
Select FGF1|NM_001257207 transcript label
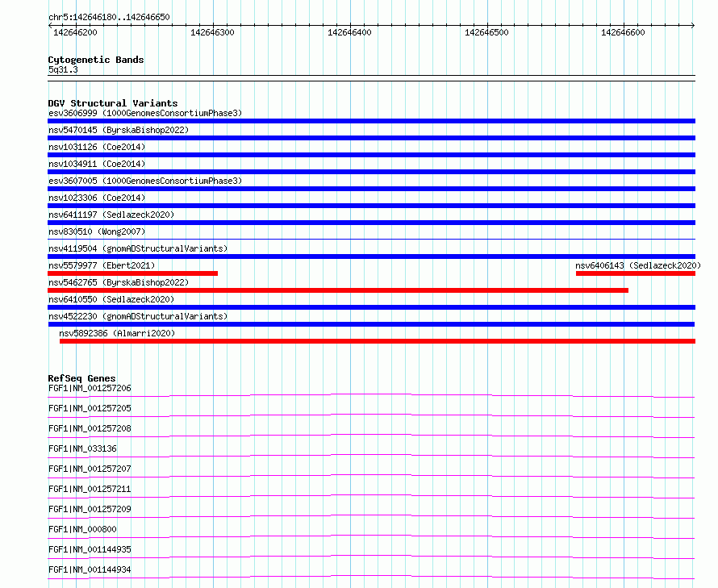(x=90, y=469)
